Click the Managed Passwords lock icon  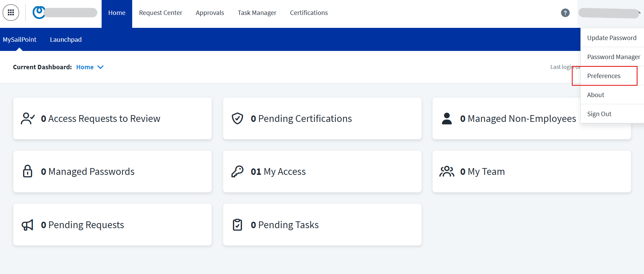(28, 171)
